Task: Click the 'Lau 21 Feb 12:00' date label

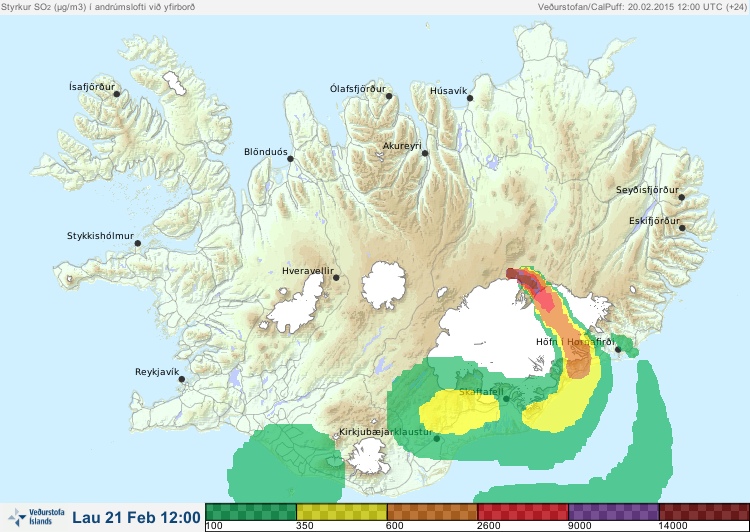Action: pyautogui.click(x=136, y=517)
